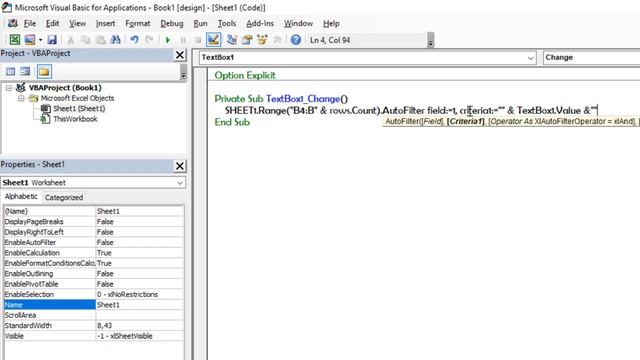
Task: Collapse the VBAProject (Book1) tree node
Action: pos(9,88)
